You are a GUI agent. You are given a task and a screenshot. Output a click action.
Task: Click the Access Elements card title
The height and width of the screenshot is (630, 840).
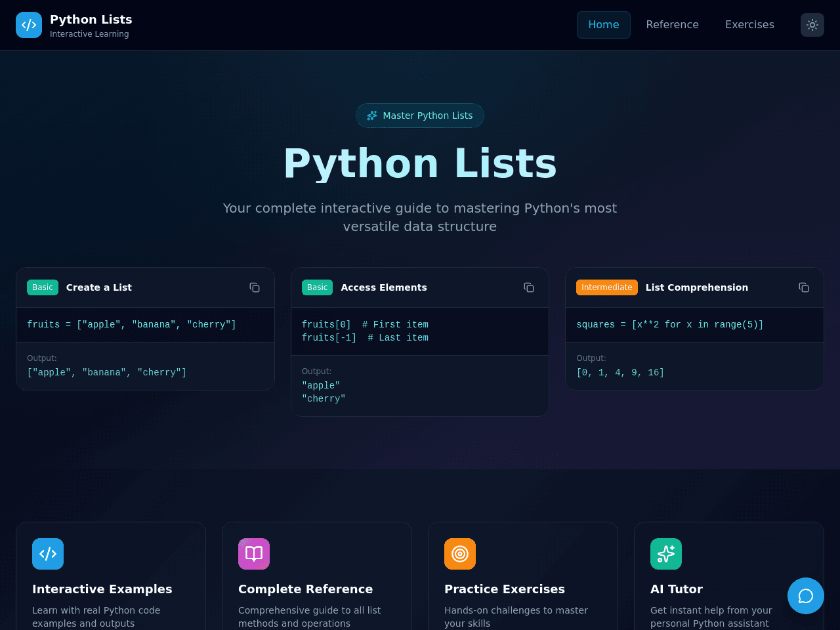click(384, 287)
